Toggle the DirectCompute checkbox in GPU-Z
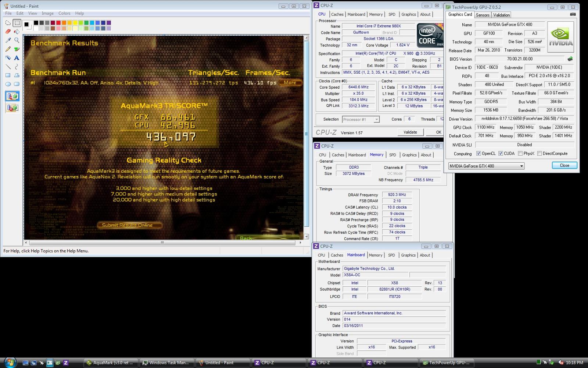Screen dimensions: 588x368 click(539, 153)
